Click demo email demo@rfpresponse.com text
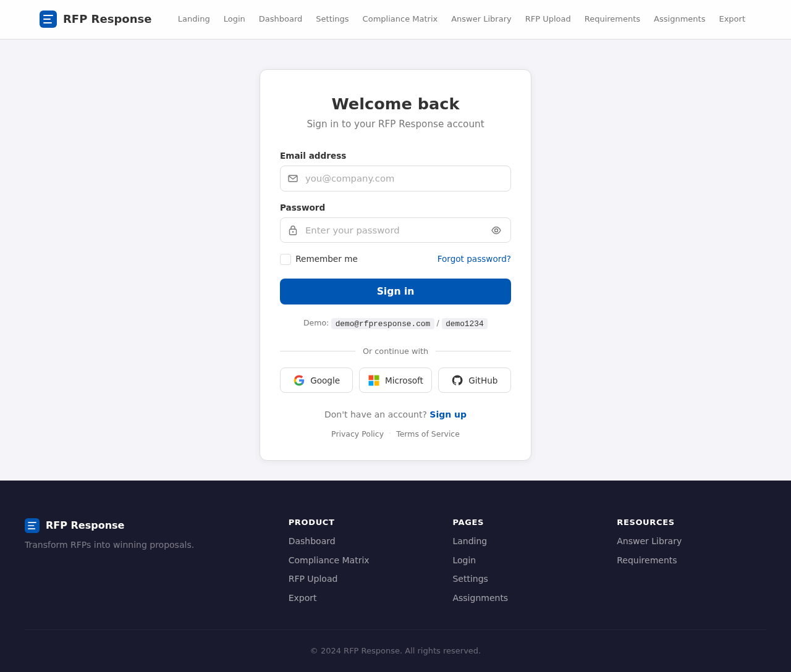Viewport: 791px width, 672px height. click(383, 324)
